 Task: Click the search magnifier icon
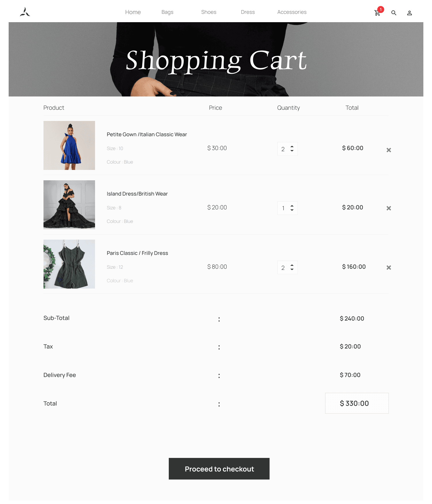coord(394,13)
